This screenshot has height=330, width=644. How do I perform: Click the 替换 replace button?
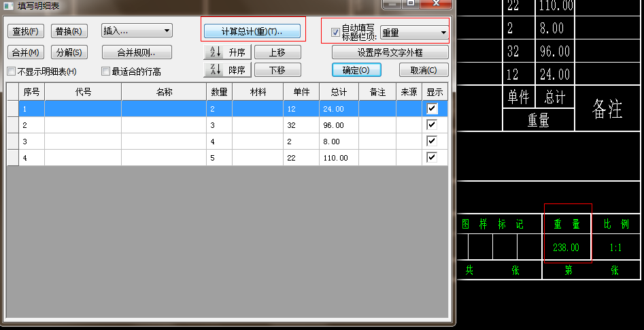69,31
